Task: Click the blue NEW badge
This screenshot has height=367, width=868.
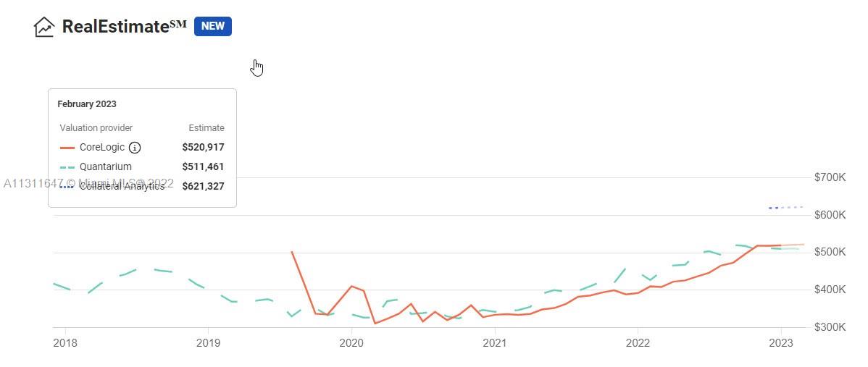Action: point(212,26)
